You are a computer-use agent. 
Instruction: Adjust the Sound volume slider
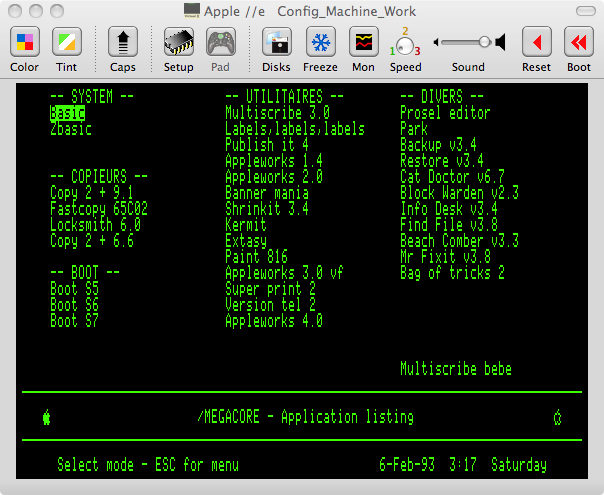(x=465, y=42)
